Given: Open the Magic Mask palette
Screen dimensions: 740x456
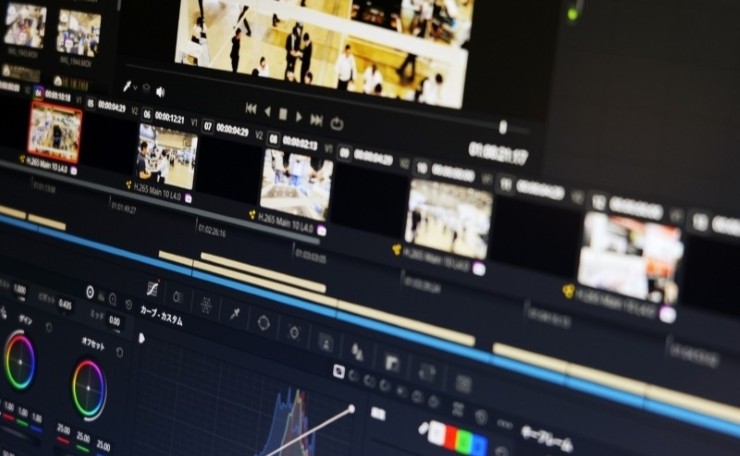Looking at the screenshot, I should (325, 342).
